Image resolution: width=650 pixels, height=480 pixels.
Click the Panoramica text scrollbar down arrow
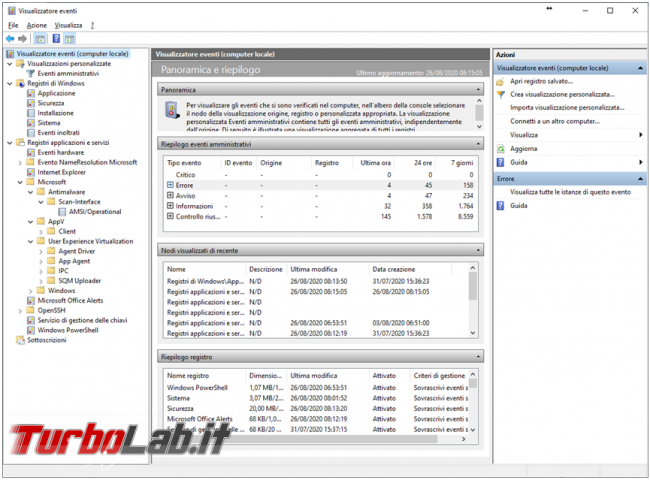click(x=479, y=127)
